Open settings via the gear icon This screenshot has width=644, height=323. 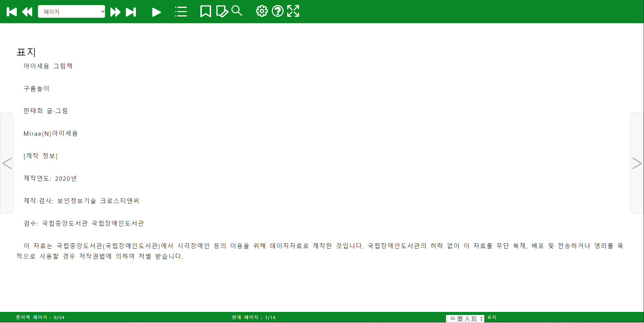[x=262, y=11]
